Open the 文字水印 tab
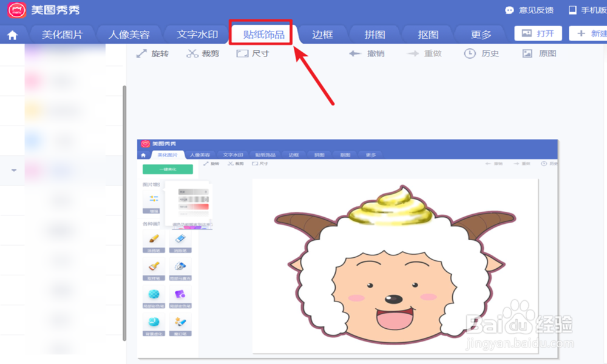The width and height of the screenshot is (607, 364). [197, 35]
